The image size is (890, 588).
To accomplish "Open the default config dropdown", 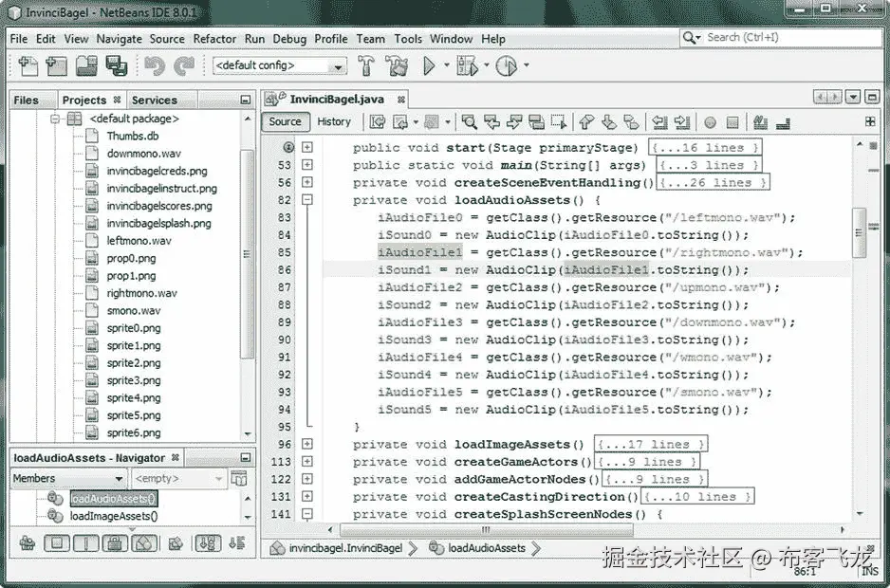I will pos(341,65).
